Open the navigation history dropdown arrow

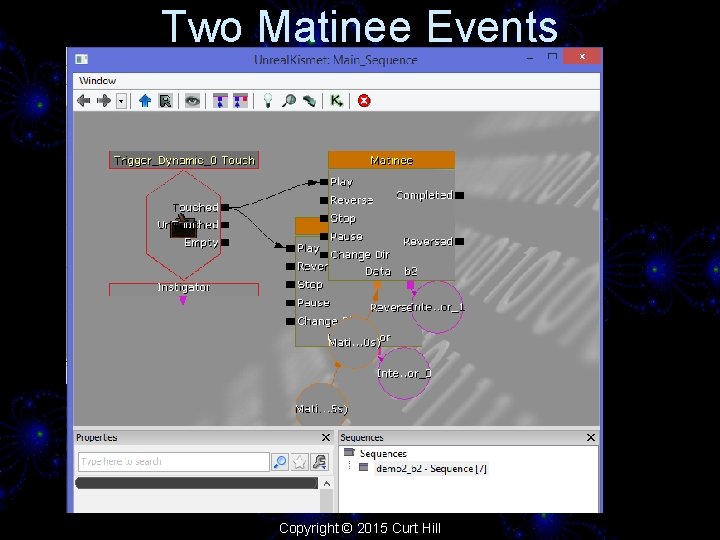click(121, 101)
